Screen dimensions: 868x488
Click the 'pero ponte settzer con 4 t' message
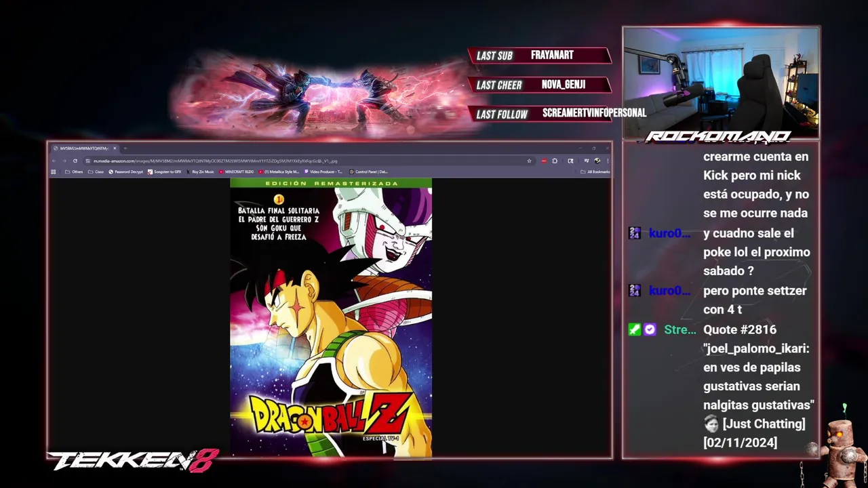click(755, 300)
